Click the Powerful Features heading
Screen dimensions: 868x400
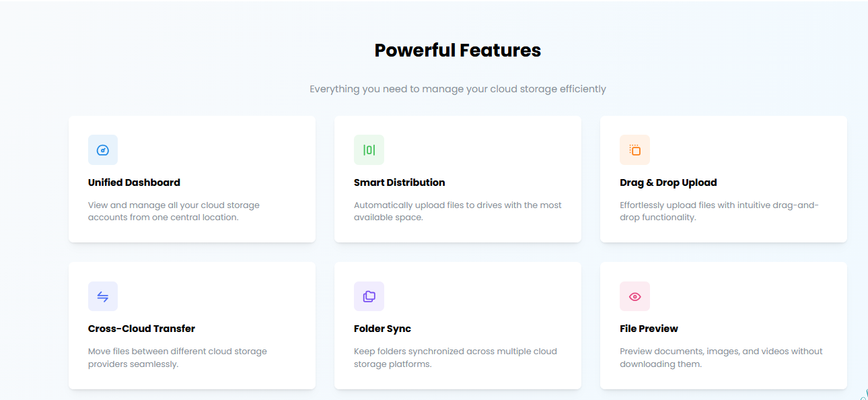(x=458, y=50)
